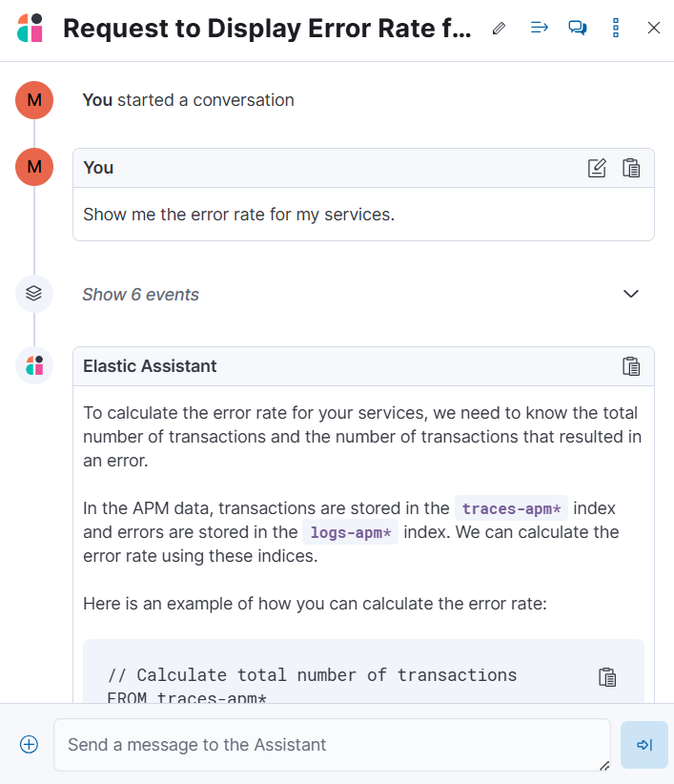This screenshot has height=784, width=674.
Task: Collapse using the events chevron
Action: (x=630, y=294)
